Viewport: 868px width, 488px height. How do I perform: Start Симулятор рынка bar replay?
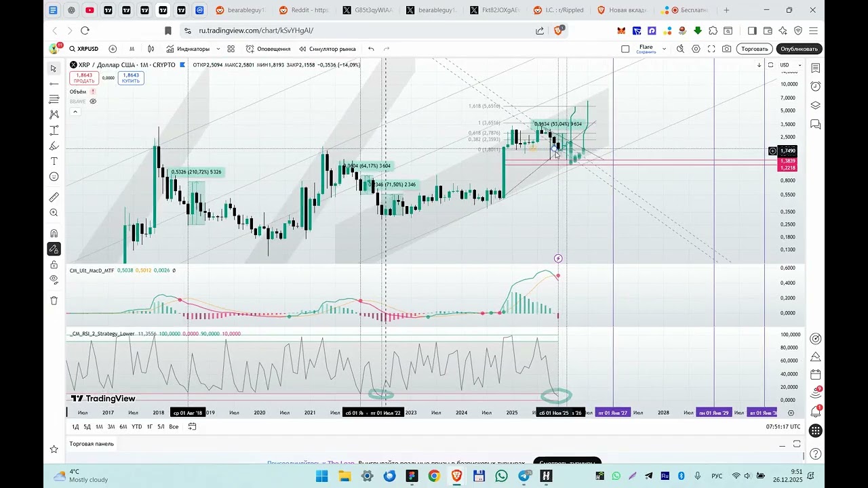(327, 49)
